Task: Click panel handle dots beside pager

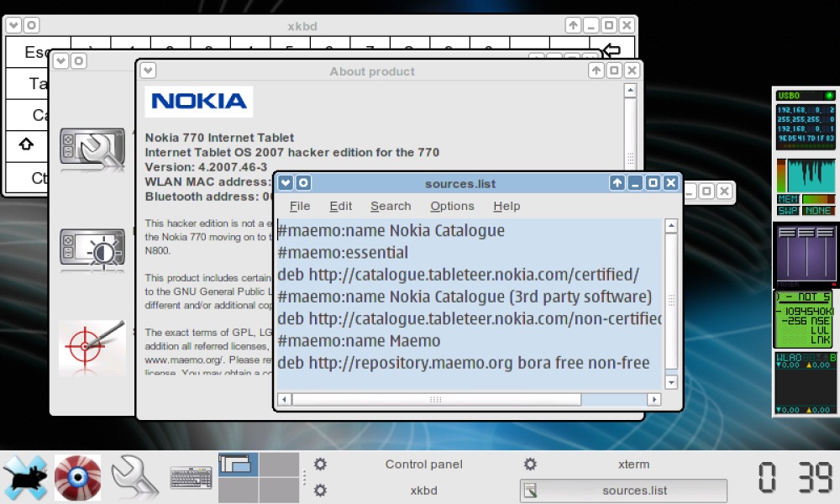Action: click(304, 478)
